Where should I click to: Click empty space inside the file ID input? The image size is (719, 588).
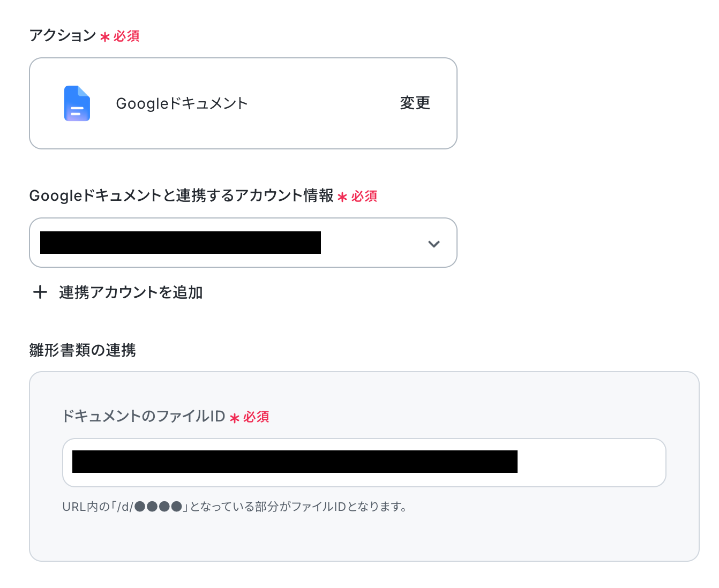tap(589, 463)
